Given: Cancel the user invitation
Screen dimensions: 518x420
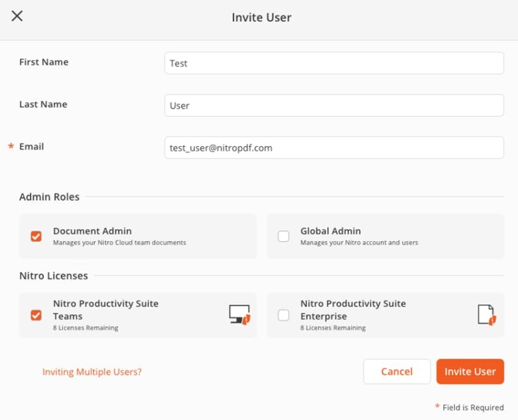Looking at the screenshot, I should click(x=397, y=371).
